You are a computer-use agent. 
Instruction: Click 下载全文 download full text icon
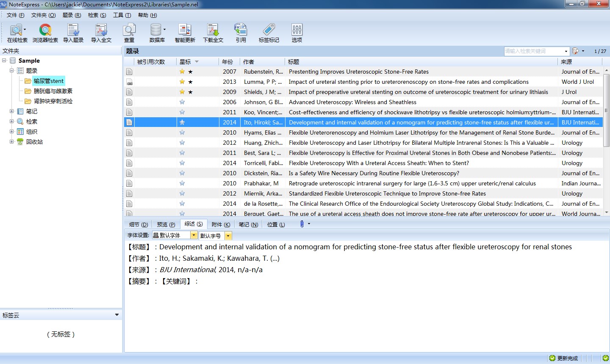(x=213, y=33)
